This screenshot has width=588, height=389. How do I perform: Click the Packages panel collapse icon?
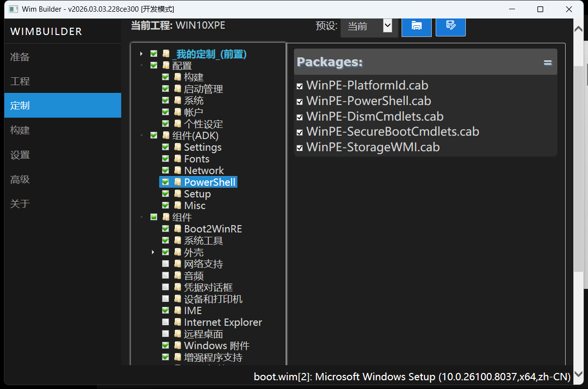click(548, 63)
